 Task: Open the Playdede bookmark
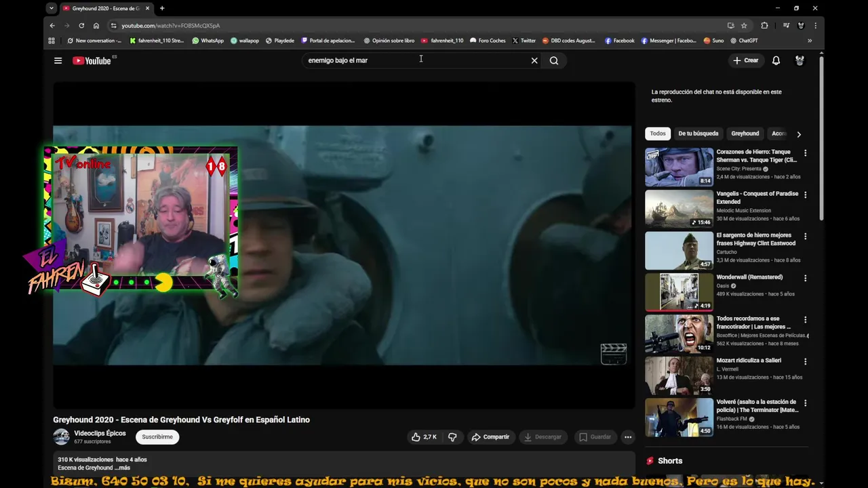(x=279, y=41)
